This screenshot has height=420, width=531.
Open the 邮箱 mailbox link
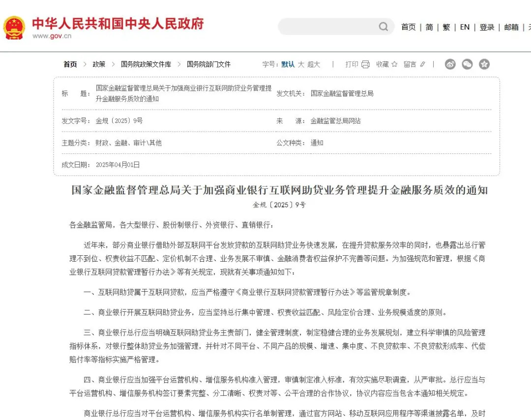(x=511, y=27)
